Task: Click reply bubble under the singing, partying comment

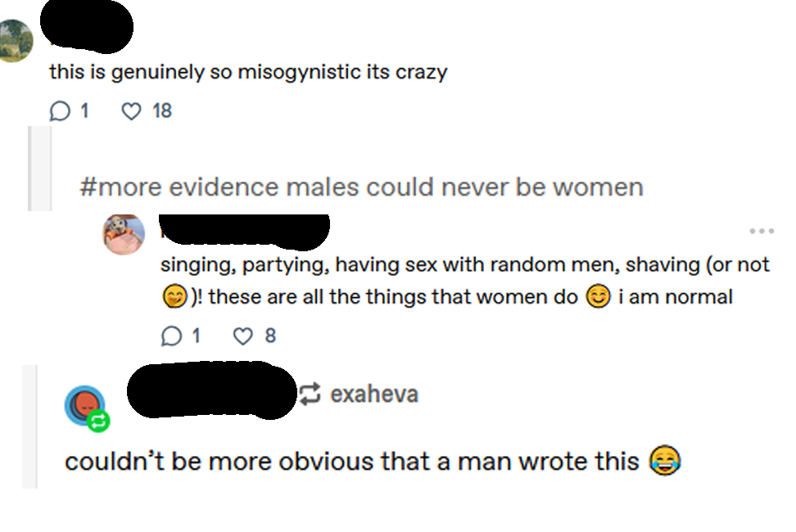Action: [x=172, y=335]
